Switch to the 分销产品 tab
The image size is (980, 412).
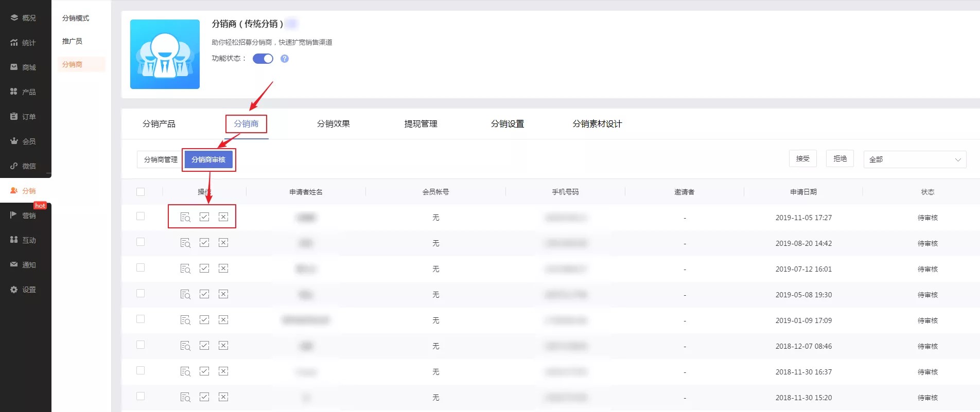159,124
